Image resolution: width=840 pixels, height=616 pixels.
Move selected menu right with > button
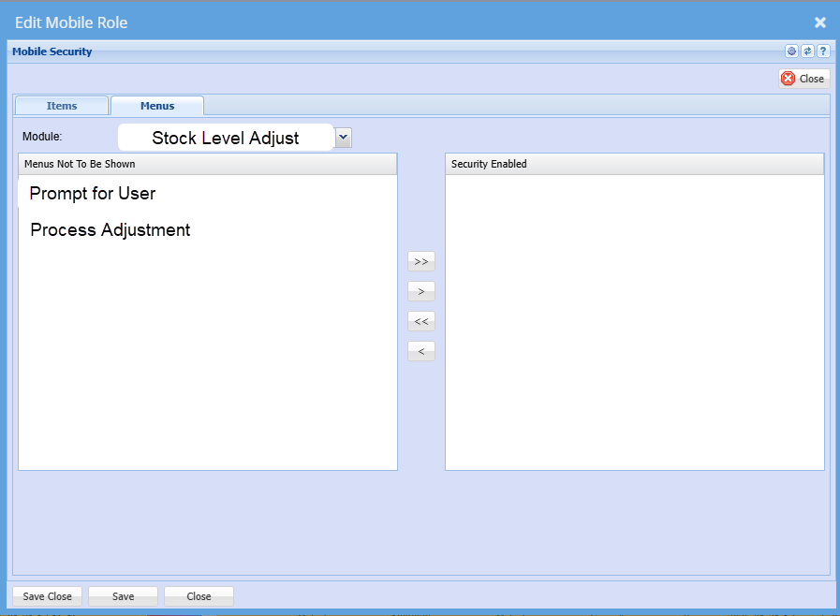point(421,292)
